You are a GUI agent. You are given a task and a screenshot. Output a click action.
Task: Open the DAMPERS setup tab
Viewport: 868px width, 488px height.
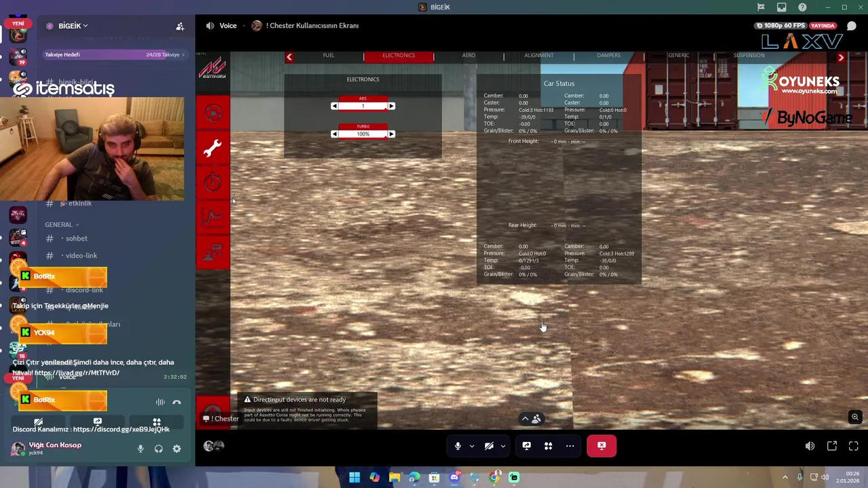pyautogui.click(x=609, y=56)
